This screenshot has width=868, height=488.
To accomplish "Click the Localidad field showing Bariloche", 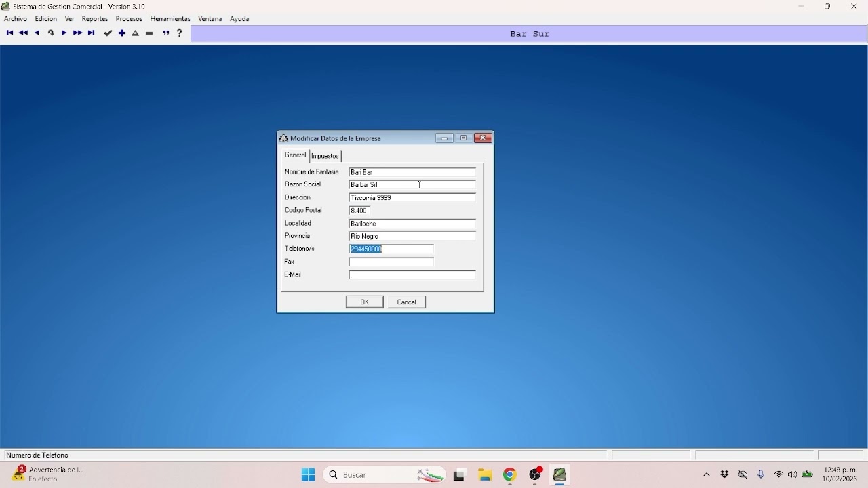I will (x=412, y=224).
